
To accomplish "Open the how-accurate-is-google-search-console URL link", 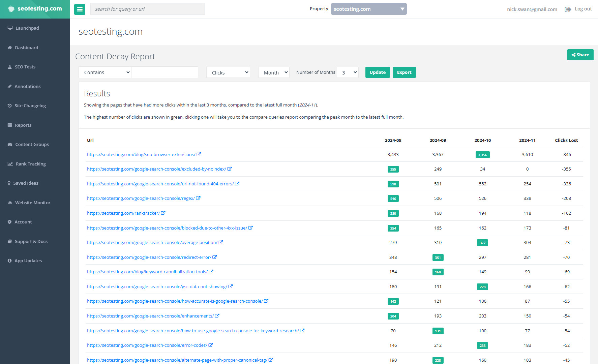I will (x=175, y=301).
